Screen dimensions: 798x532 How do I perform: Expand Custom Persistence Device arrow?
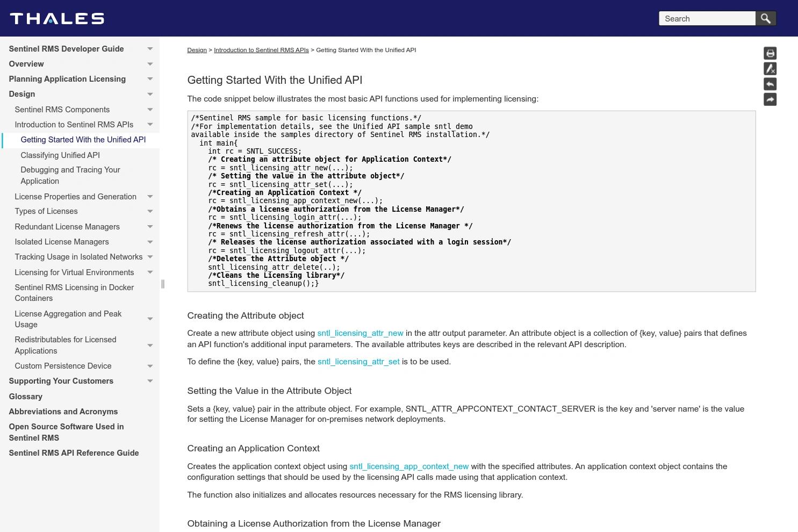pyautogui.click(x=150, y=366)
